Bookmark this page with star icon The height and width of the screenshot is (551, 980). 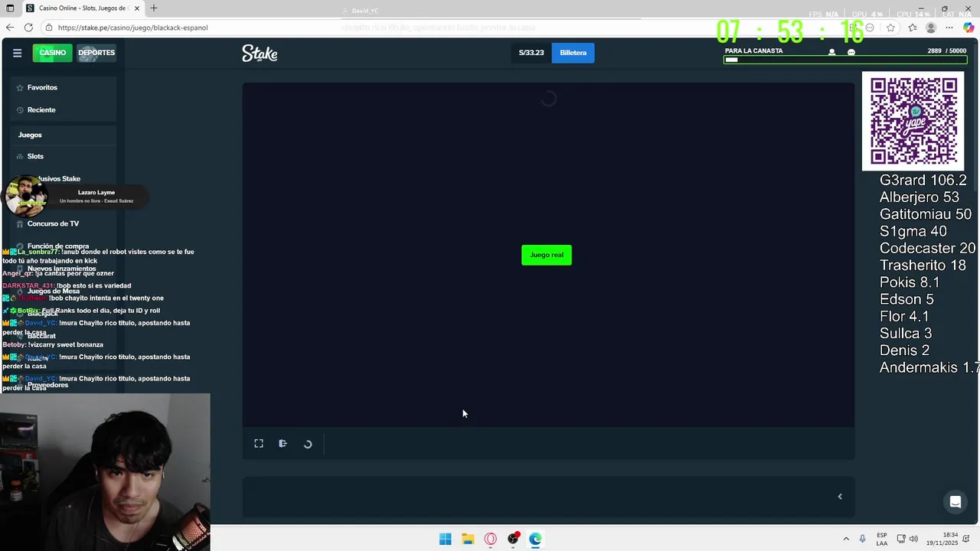pos(890,28)
